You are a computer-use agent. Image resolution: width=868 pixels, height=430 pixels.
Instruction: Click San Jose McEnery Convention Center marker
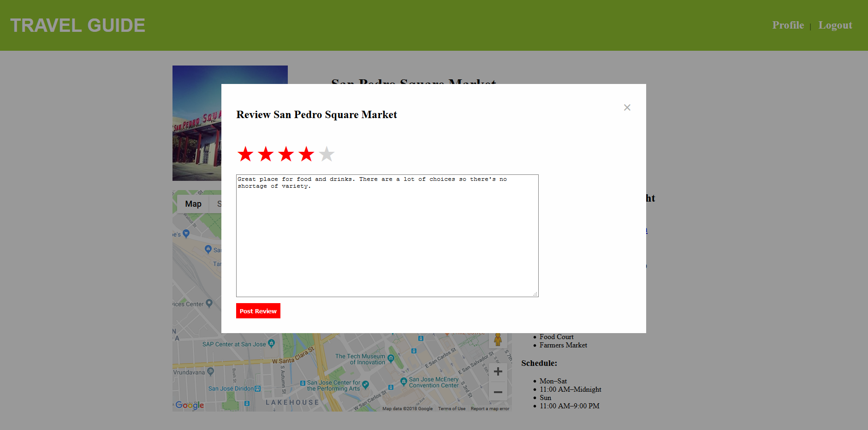tap(404, 382)
